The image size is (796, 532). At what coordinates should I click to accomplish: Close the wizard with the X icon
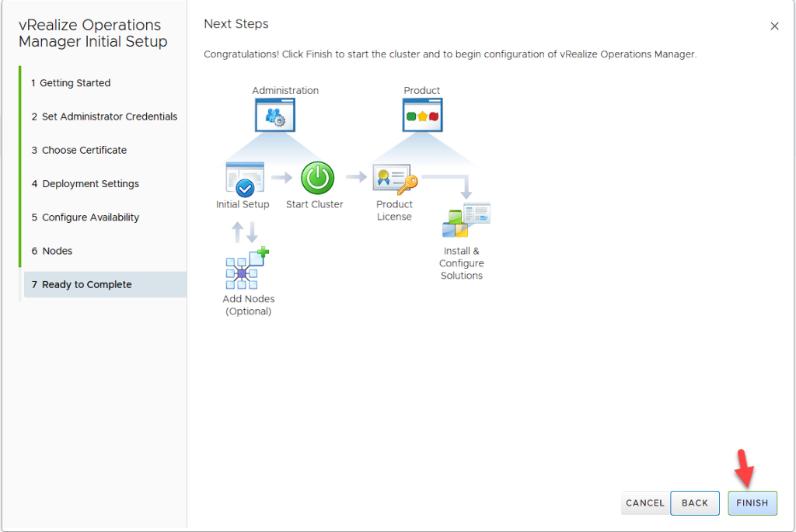774,26
